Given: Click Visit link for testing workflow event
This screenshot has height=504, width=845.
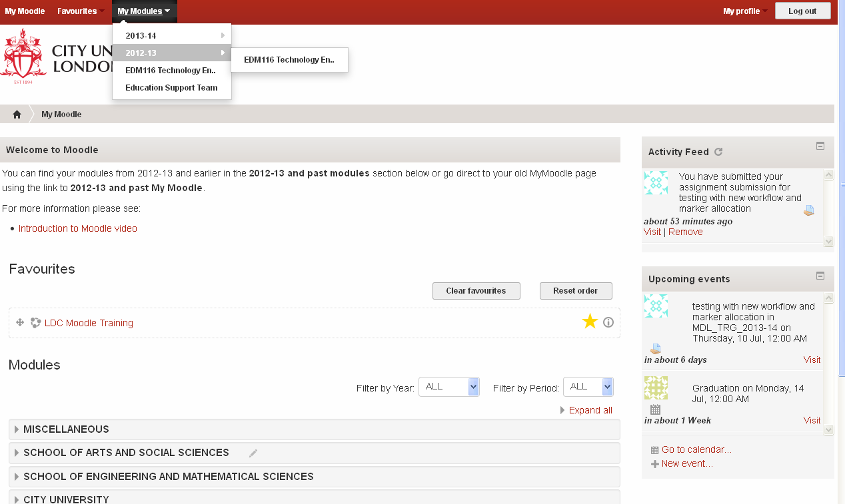Looking at the screenshot, I should 812,360.
